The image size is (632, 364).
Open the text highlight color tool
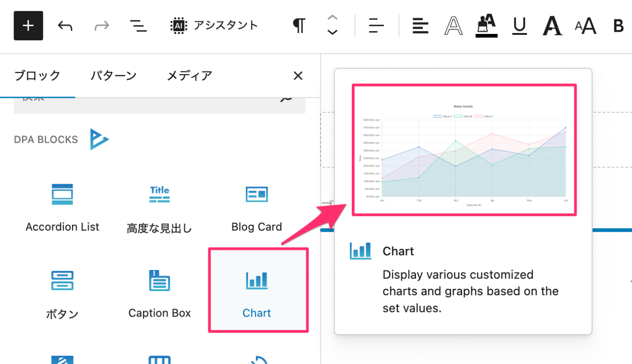click(x=487, y=26)
